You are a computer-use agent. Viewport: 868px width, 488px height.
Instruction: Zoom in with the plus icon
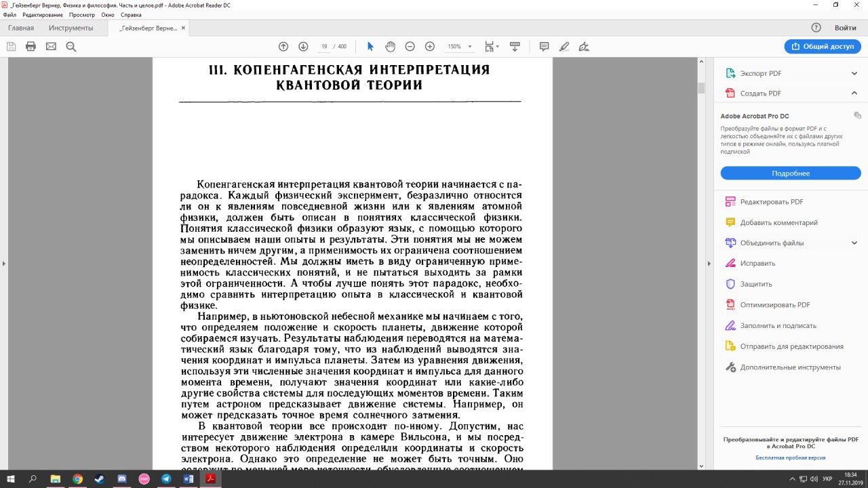coord(429,46)
